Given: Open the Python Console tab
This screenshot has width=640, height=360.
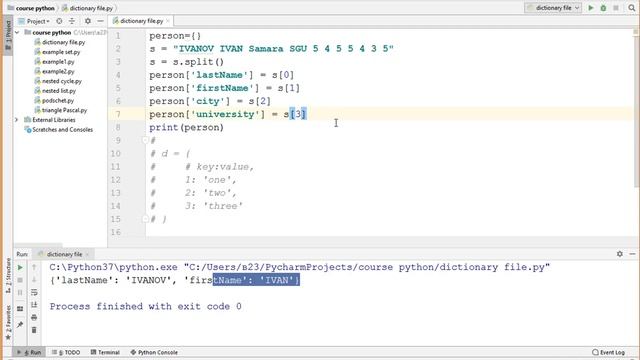Looking at the screenshot, I should coord(154,352).
